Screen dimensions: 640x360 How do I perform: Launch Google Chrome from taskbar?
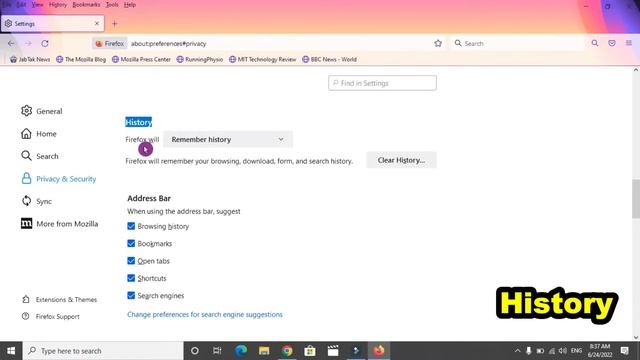click(x=287, y=351)
